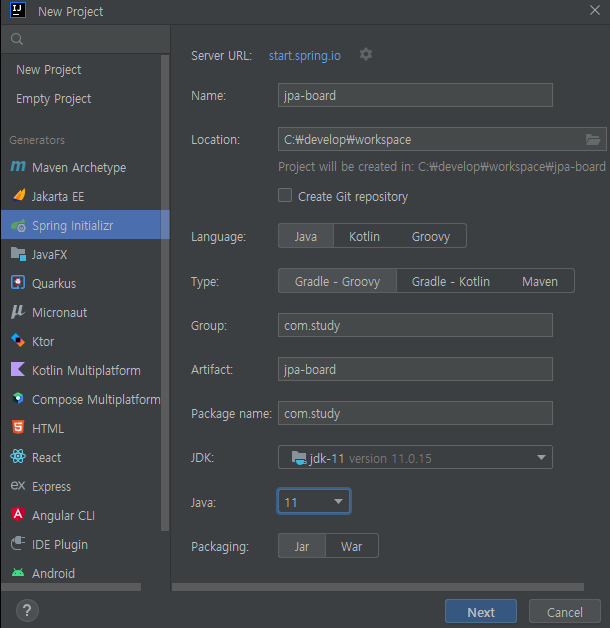Click the Compose Multiplatform hexagon icon

(18, 398)
